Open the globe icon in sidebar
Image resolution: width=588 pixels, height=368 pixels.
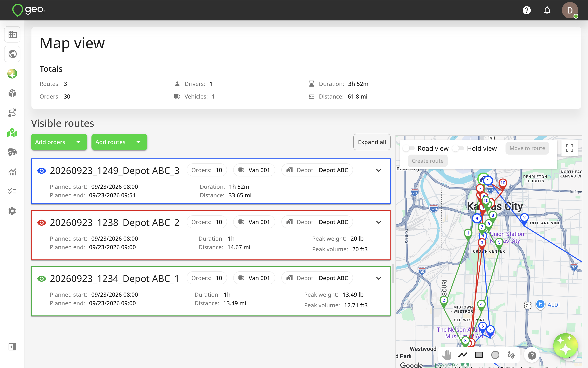[x=12, y=54]
